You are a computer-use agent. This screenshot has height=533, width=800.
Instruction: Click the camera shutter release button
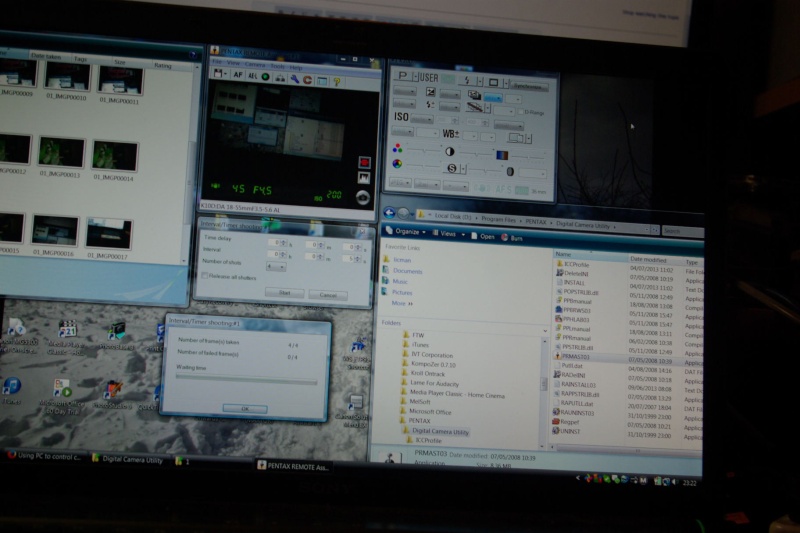363,197
